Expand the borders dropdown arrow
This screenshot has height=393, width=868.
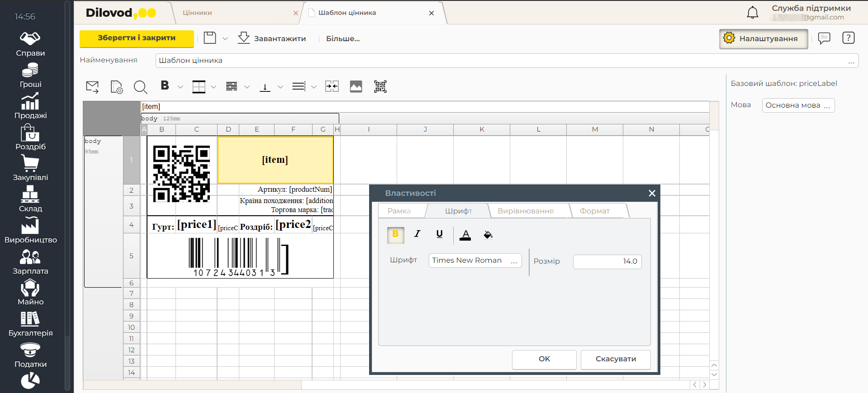coord(213,87)
